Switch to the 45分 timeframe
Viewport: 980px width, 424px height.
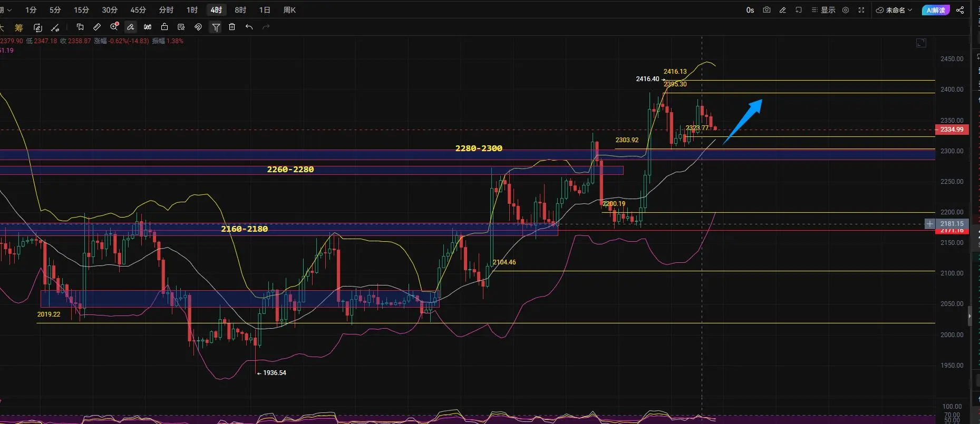[x=138, y=10]
